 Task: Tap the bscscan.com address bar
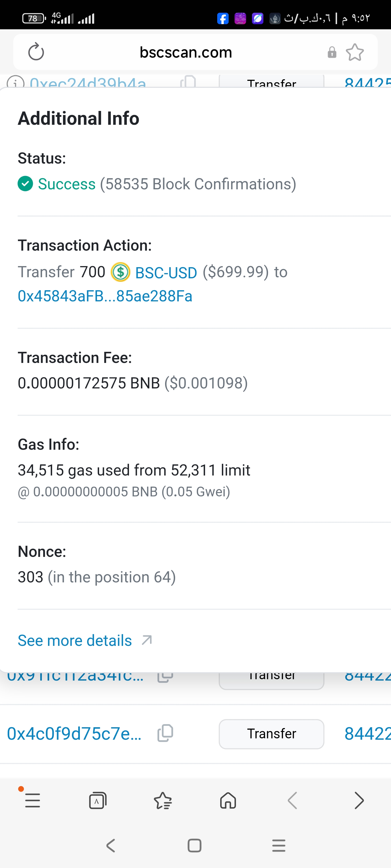[x=185, y=53]
